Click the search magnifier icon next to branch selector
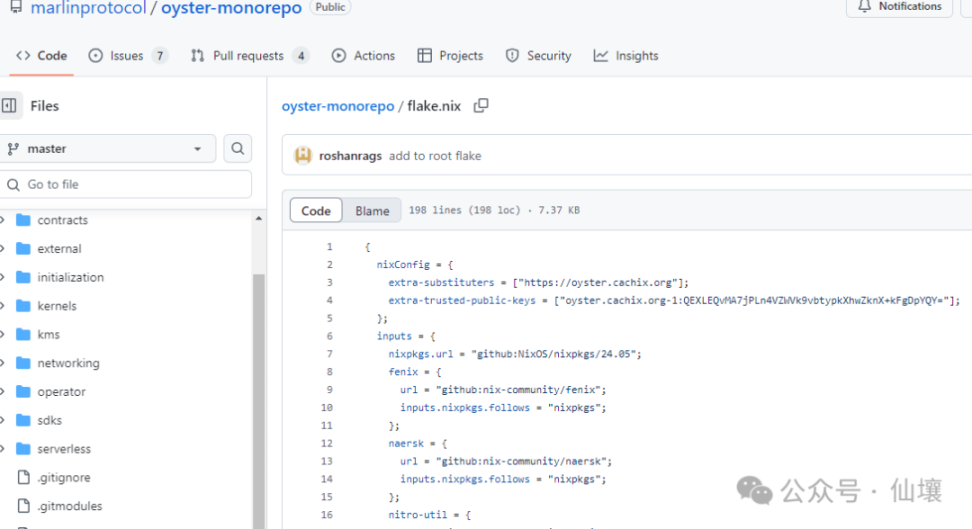The width and height of the screenshot is (972, 529). click(238, 149)
